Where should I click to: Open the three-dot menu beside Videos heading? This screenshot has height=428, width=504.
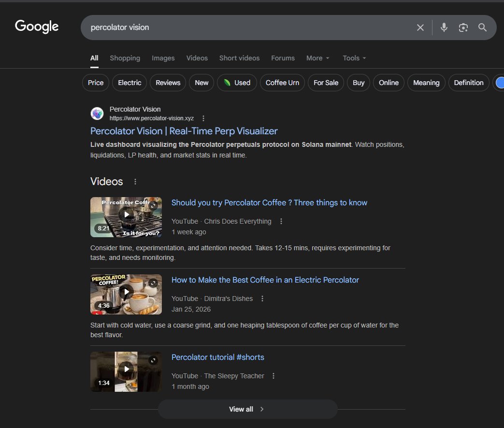(x=135, y=182)
